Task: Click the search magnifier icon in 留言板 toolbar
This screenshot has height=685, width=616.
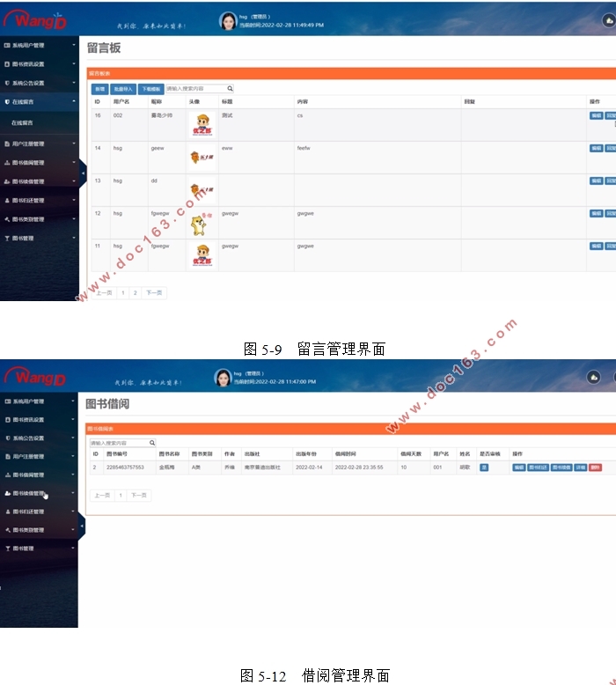Action: pos(230,89)
